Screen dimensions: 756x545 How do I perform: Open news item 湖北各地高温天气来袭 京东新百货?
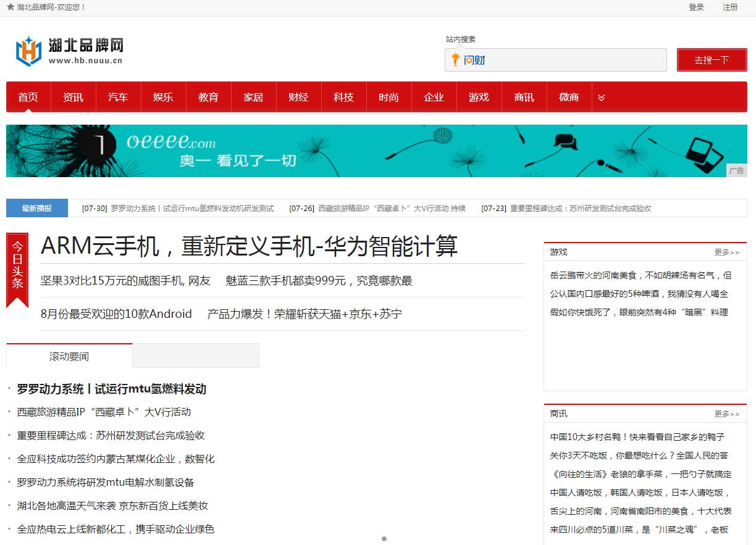(x=112, y=506)
